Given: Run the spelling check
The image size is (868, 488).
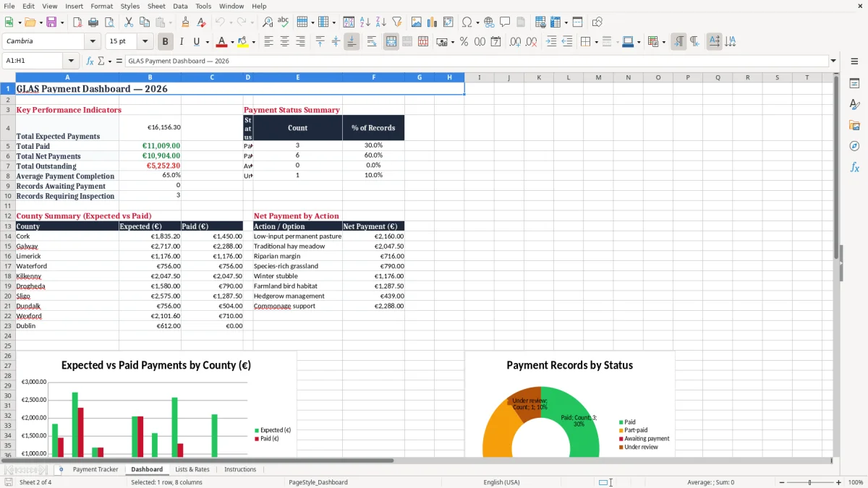Looking at the screenshot, I should tap(283, 22).
